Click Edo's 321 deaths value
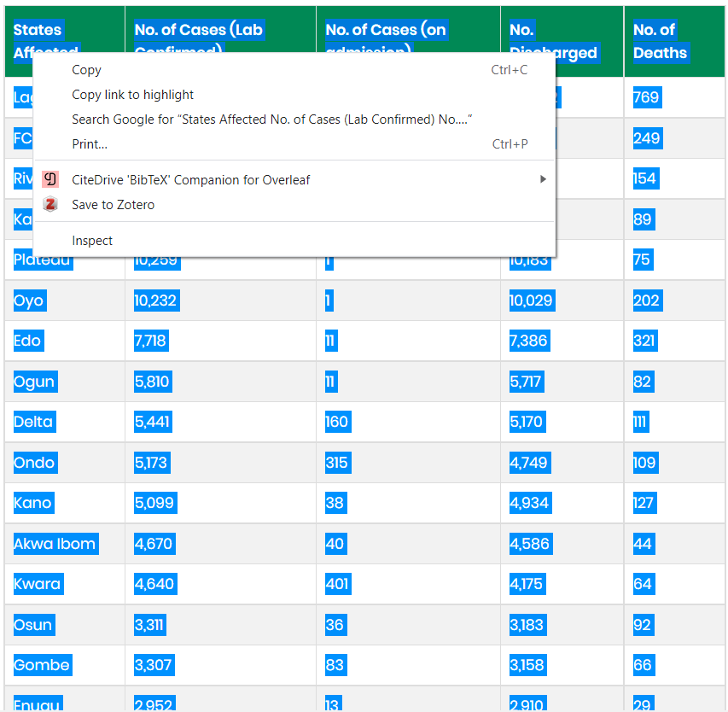The width and height of the screenshot is (728, 712). (x=644, y=341)
